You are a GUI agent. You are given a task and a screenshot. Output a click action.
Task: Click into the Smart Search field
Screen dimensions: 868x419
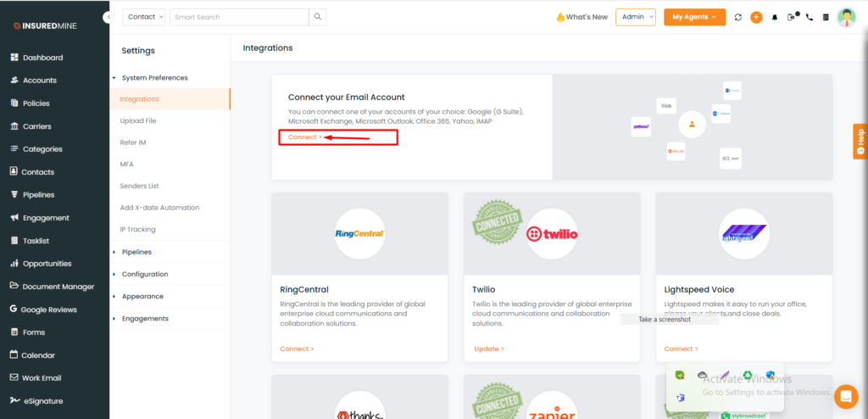(x=239, y=17)
